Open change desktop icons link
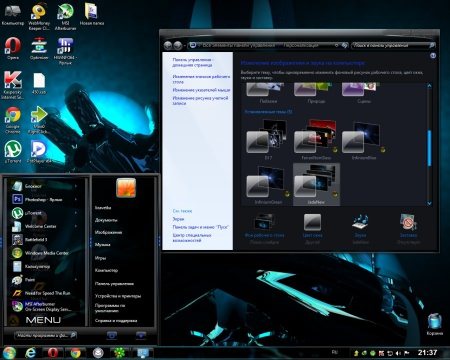 pos(201,79)
